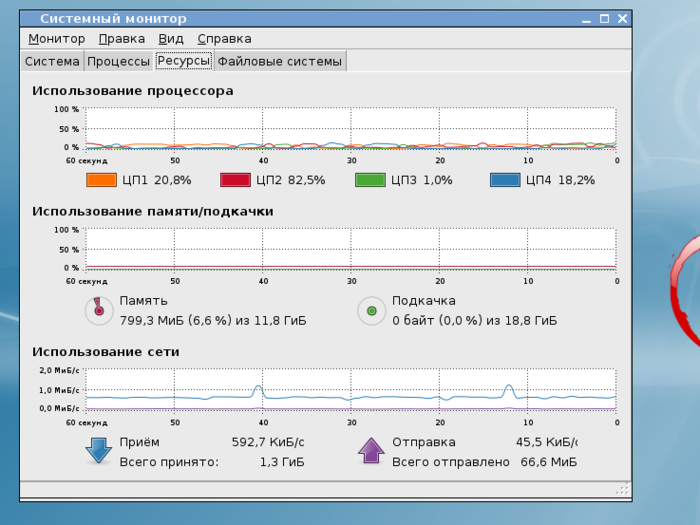Click the Подкачка pie color icon
The width and height of the screenshot is (700, 525).
point(371,311)
